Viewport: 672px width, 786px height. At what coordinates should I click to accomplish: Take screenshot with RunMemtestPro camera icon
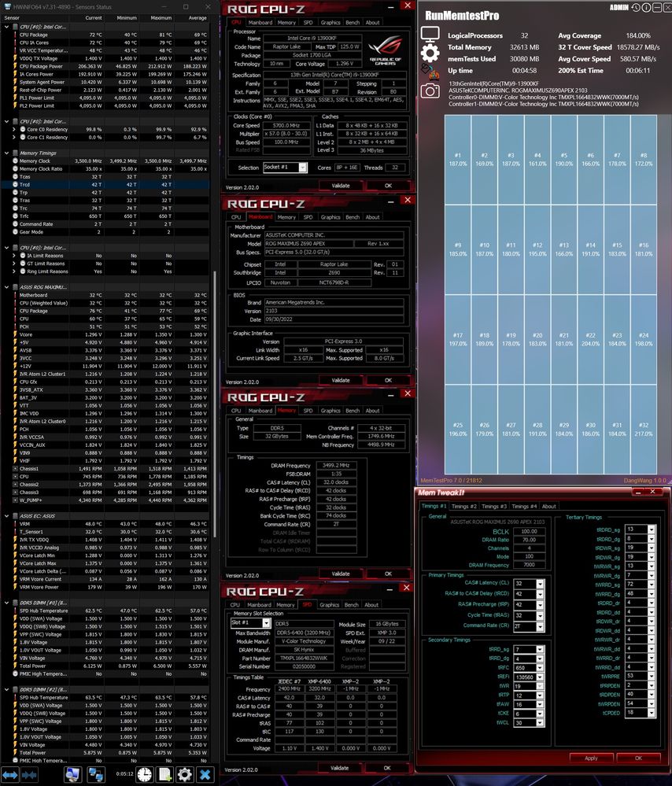coord(430,90)
